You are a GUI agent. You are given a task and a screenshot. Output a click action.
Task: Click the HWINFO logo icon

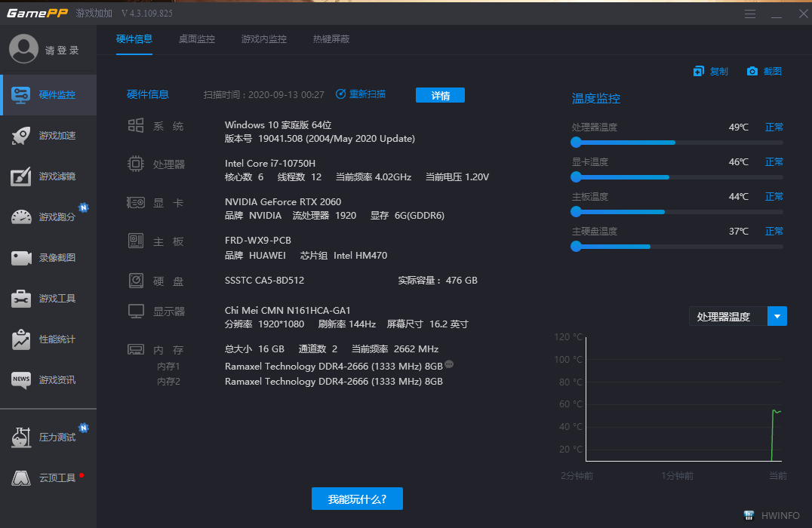tap(749, 515)
